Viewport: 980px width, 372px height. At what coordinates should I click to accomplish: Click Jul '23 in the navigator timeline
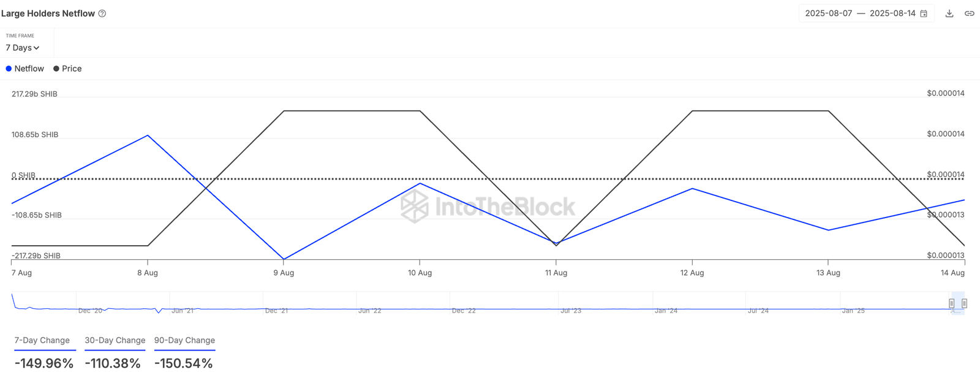point(571,311)
